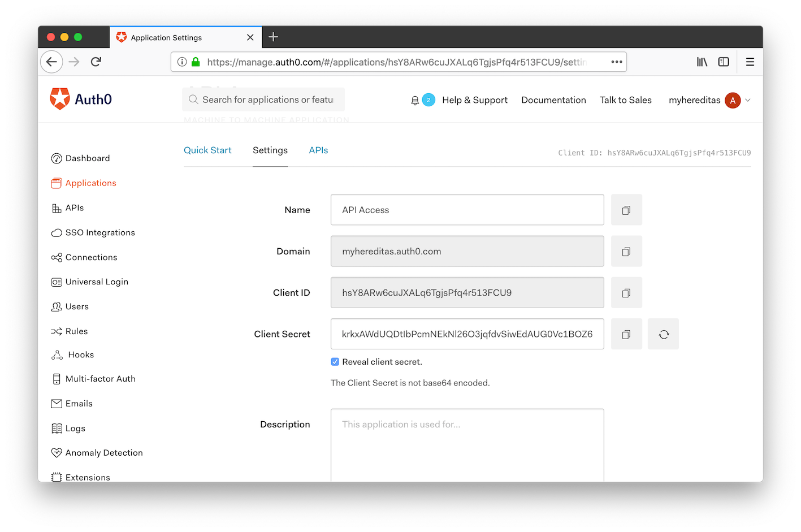Show site information icon
801x532 pixels.
[x=182, y=62]
